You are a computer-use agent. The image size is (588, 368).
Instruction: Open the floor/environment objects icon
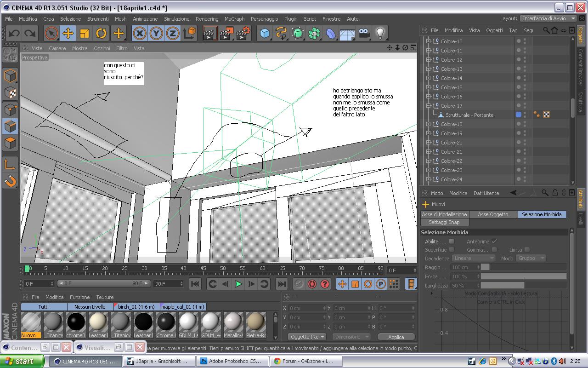(x=347, y=33)
